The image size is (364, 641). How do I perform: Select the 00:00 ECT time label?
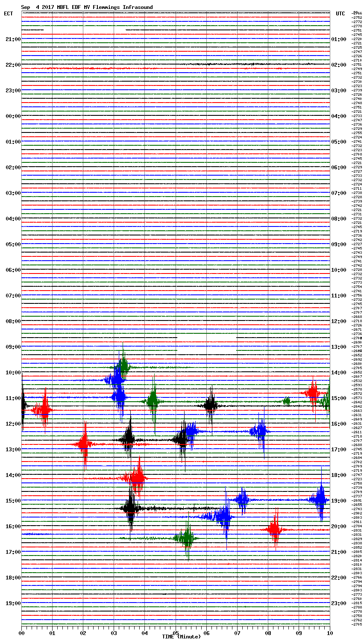point(13,116)
